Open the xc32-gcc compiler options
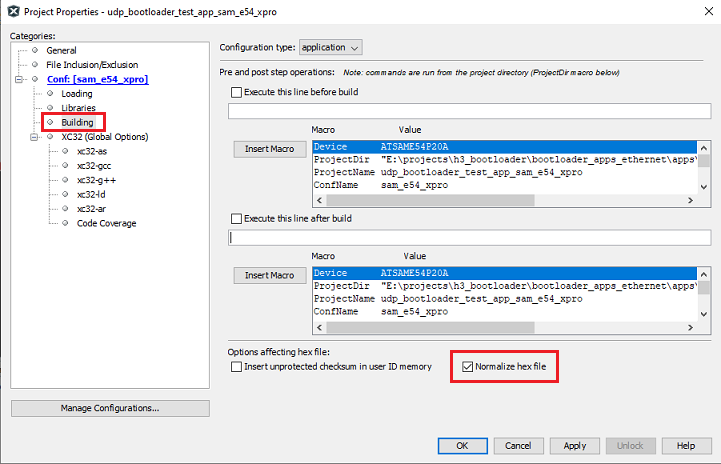Screen dimensions: 721x464 click(x=97, y=165)
